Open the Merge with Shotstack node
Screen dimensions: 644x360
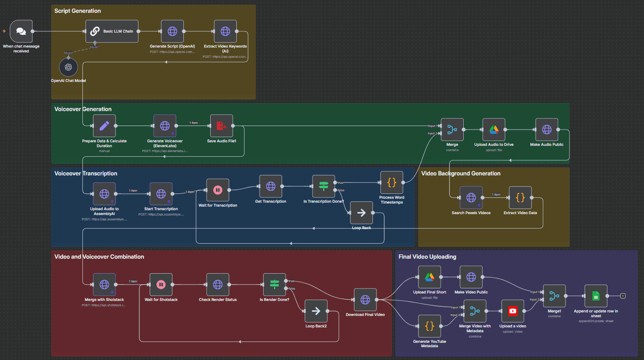tap(104, 285)
